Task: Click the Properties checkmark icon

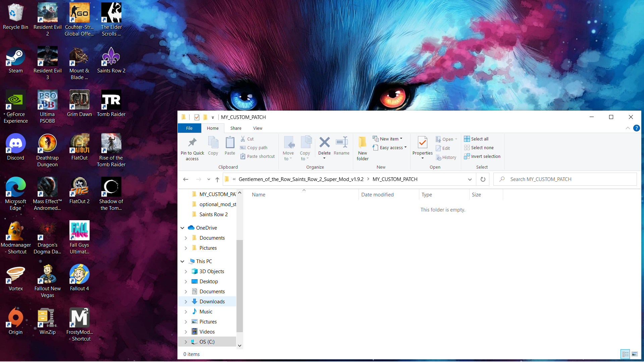Action: point(423,142)
